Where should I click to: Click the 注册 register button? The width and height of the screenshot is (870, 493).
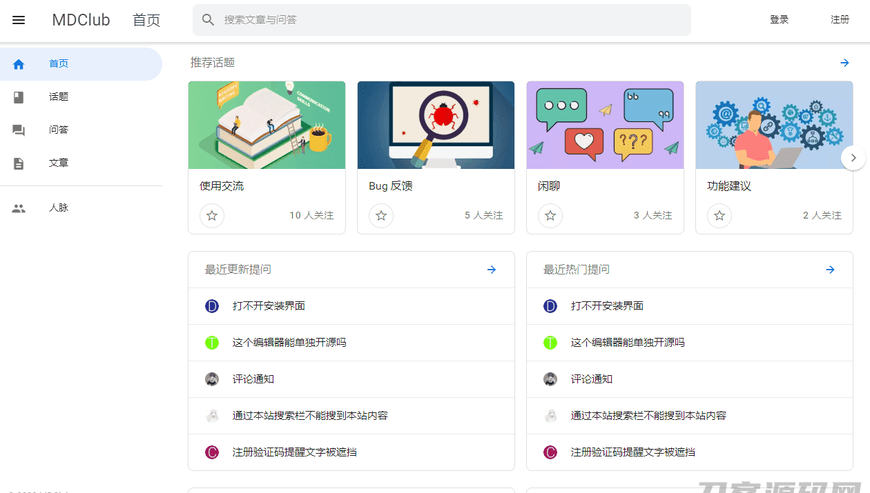pos(840,20)
